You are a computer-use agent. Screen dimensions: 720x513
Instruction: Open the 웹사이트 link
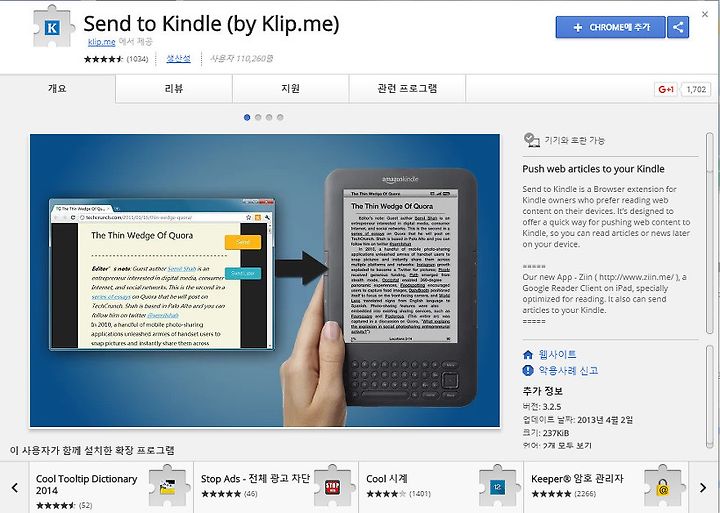(557, 354)
